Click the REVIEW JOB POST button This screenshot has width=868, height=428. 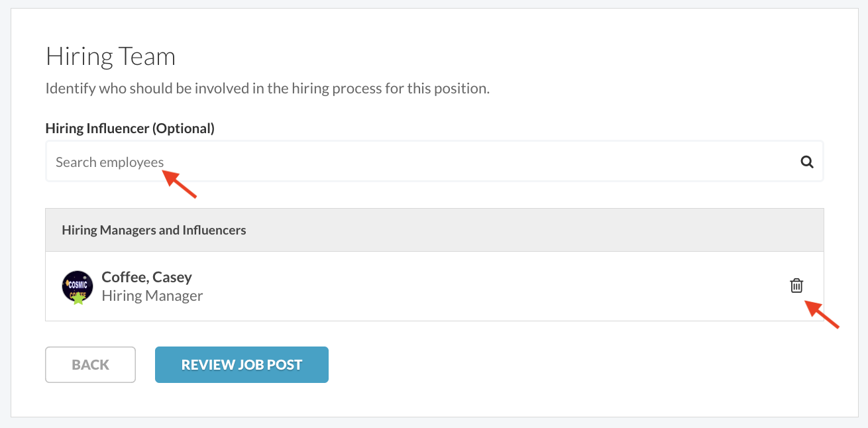tap(242, 364)
